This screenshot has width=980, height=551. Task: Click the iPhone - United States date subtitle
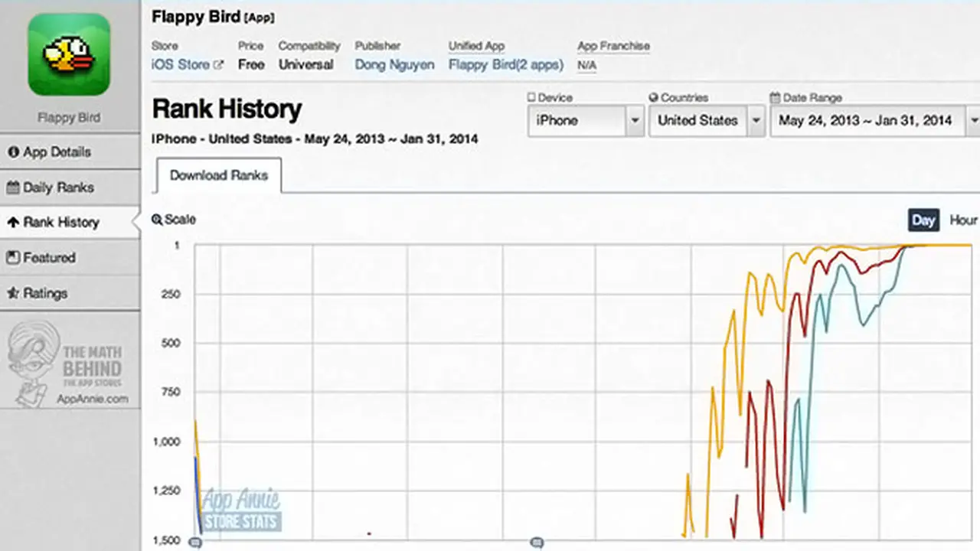tap(315, 139)
